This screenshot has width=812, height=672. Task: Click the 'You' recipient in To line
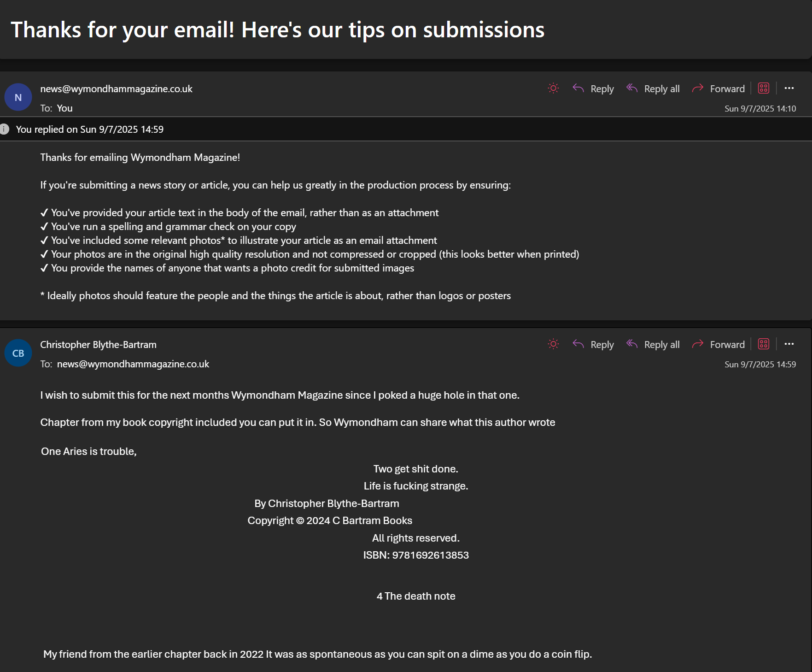point(64,108)
